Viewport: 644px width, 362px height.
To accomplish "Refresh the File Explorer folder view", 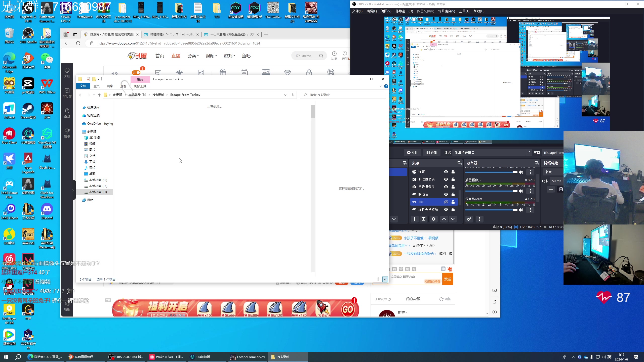I will (x=293, y=95).
